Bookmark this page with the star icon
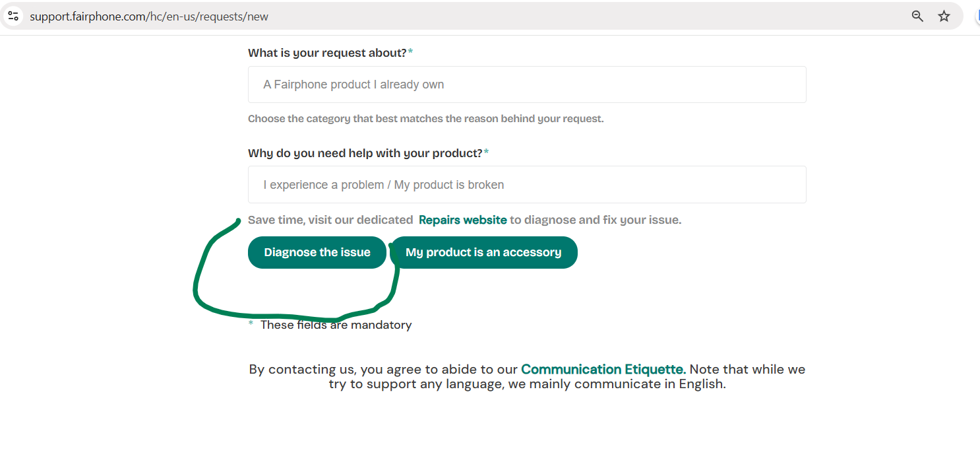This screenshot has width=980, height=474. 944,16
